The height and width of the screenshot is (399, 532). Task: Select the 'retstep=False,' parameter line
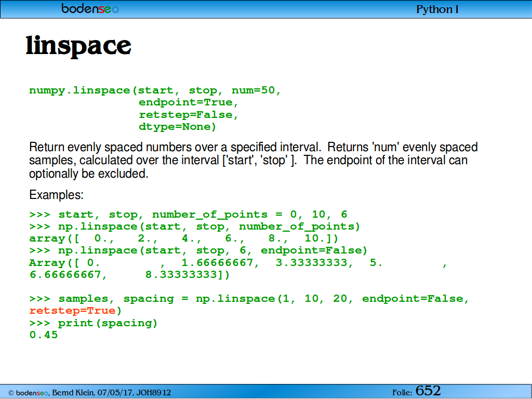(188, 115)
